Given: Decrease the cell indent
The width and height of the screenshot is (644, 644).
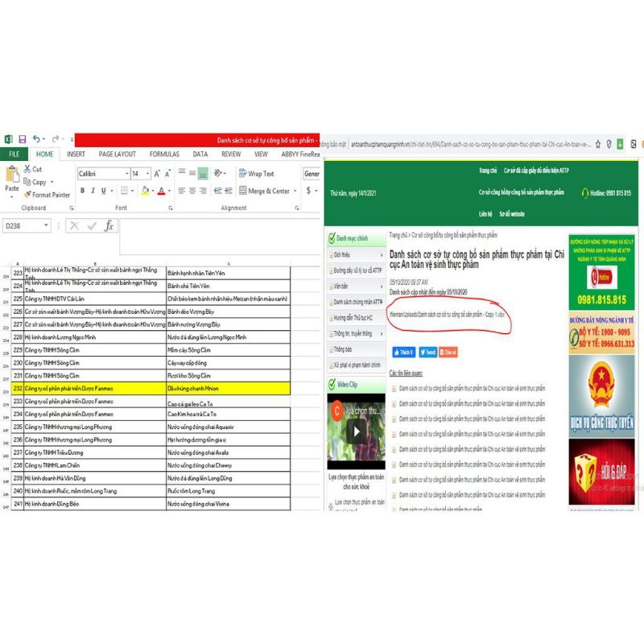Looking at the screenshot, I should (x=217, y=191).
